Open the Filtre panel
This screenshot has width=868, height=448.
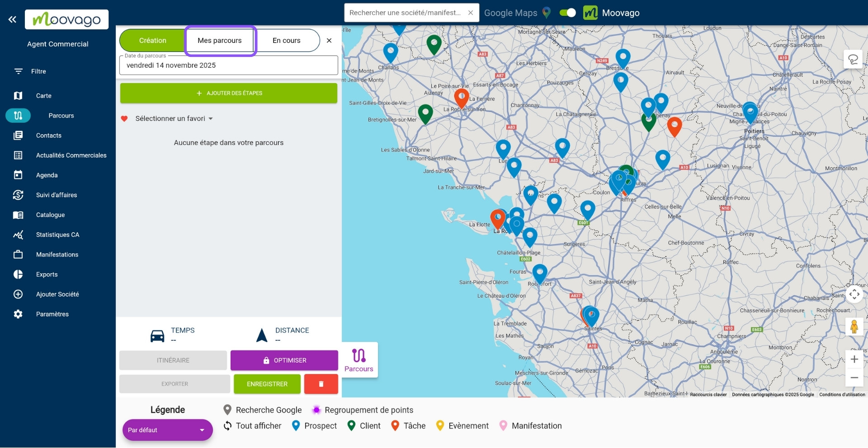[38, 71]
